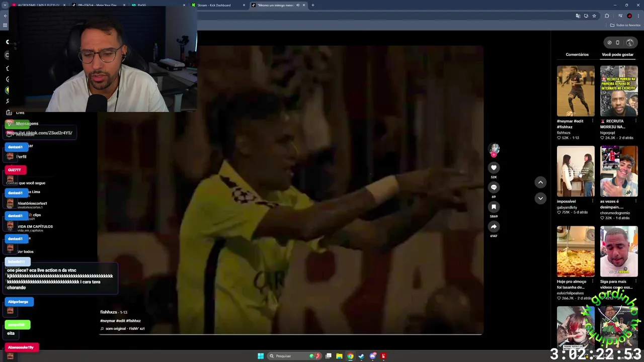The width and height of the screenshot is (644, 362).
Task: Open the Chrome three-dot menu
Action: click(x=638, y=16)
